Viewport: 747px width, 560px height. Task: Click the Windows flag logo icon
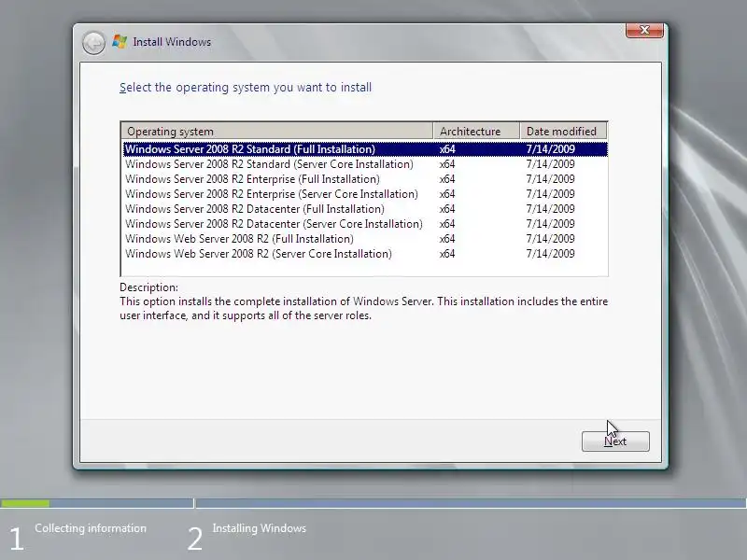120,42
